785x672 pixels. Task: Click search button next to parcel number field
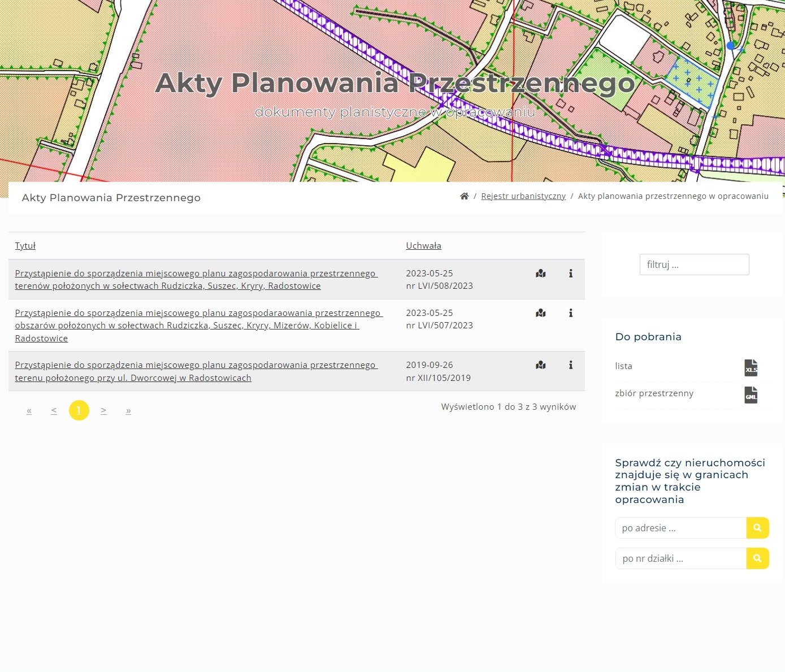point(757,558)
